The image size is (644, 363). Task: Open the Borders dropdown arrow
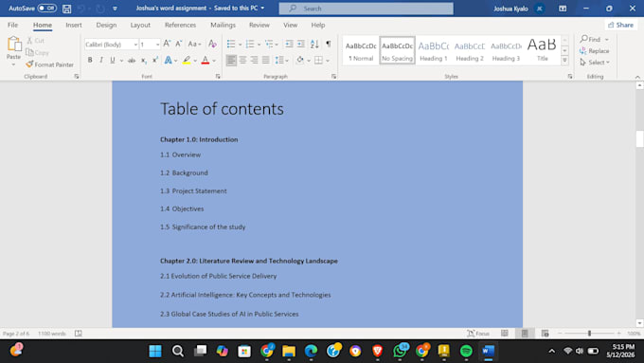(328, 61)
